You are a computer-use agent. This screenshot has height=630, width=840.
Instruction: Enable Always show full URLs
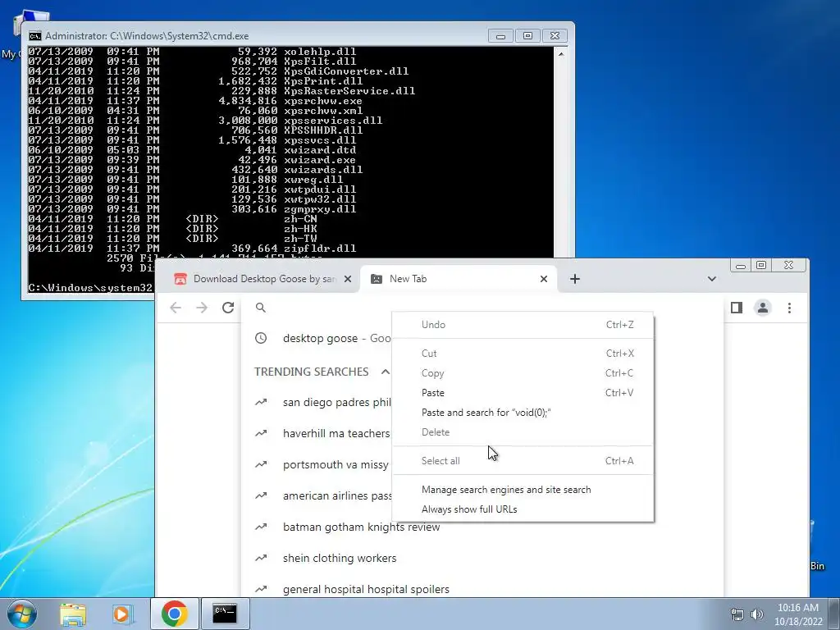[523, 509]
